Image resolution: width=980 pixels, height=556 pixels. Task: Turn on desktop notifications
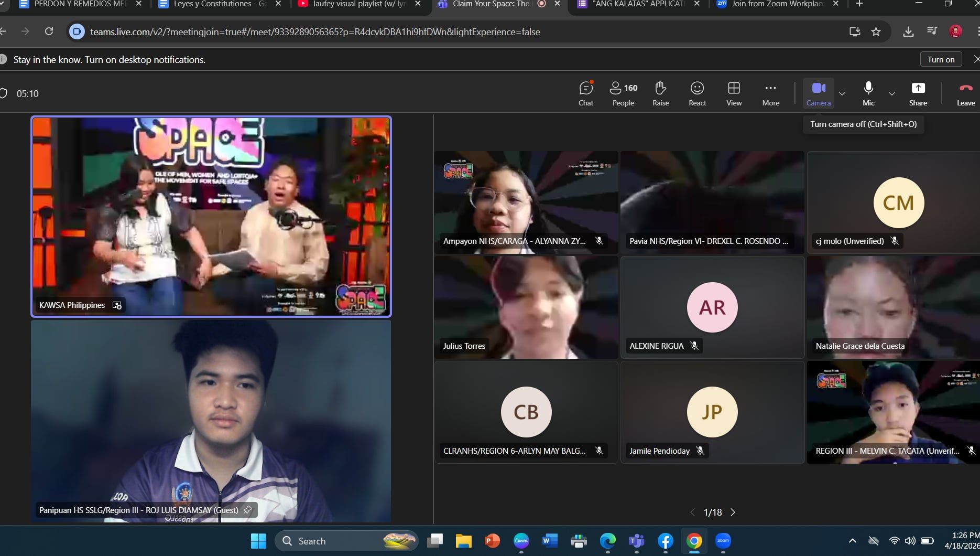[x=941, y=59]
